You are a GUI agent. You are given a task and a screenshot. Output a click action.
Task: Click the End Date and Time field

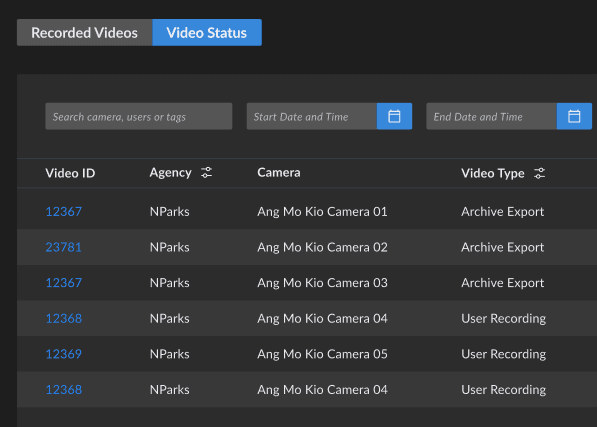click(492, 116)
